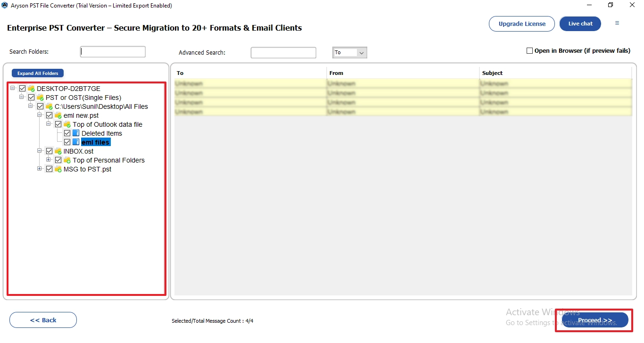The image size is (644, 343).
Task: Sort by the Subject column header
Action: coord(555,73)
